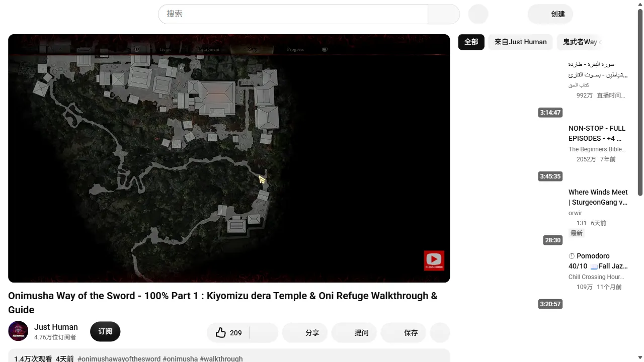Select the 鬼武者Way filter chip
The width and height of the screenshot is (644, 362).
[580, 42]
